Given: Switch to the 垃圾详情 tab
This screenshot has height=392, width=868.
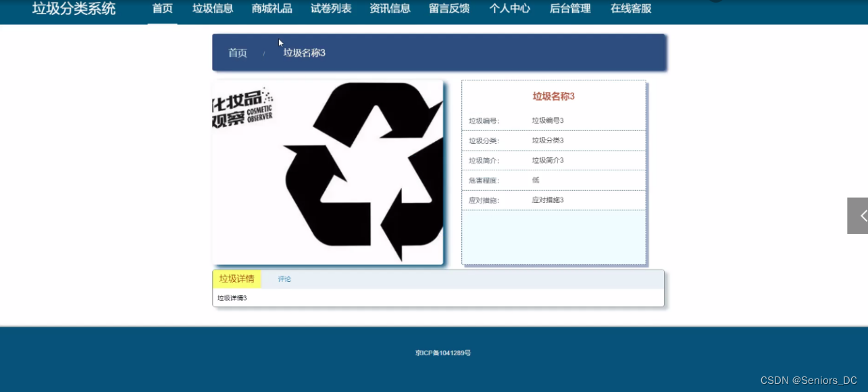Looking at the screenshot, I should pos(236,279).
